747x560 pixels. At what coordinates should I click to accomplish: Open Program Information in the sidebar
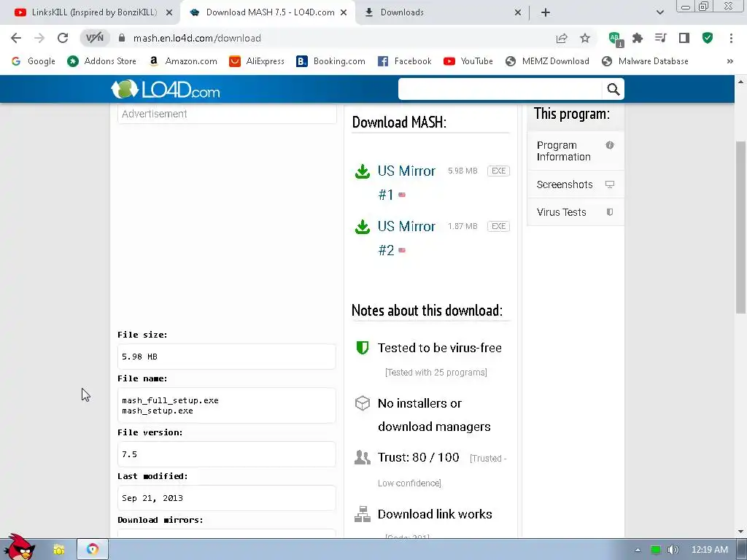(x=576, y=151)
